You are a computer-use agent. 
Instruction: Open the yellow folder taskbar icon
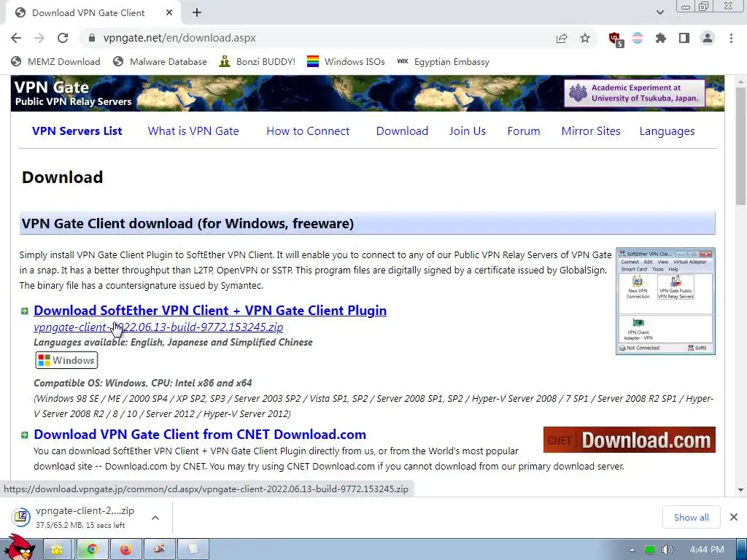coord(57,550)
